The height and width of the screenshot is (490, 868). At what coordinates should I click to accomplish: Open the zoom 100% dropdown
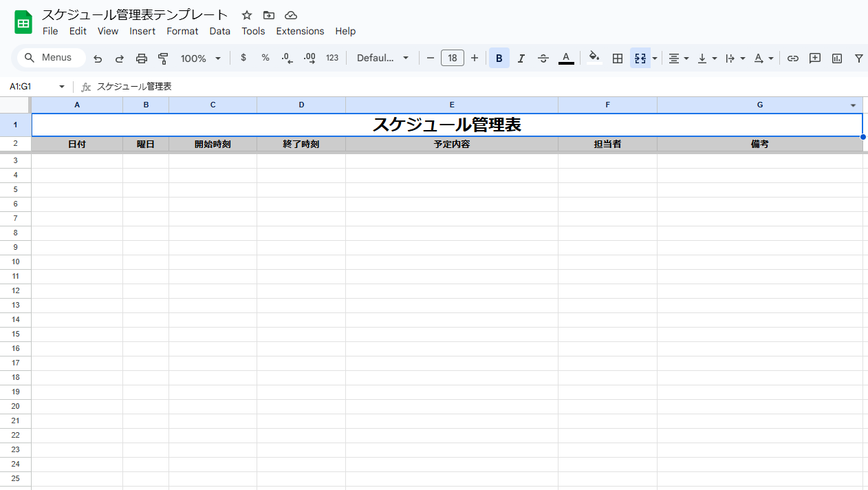tap(200, 58)
